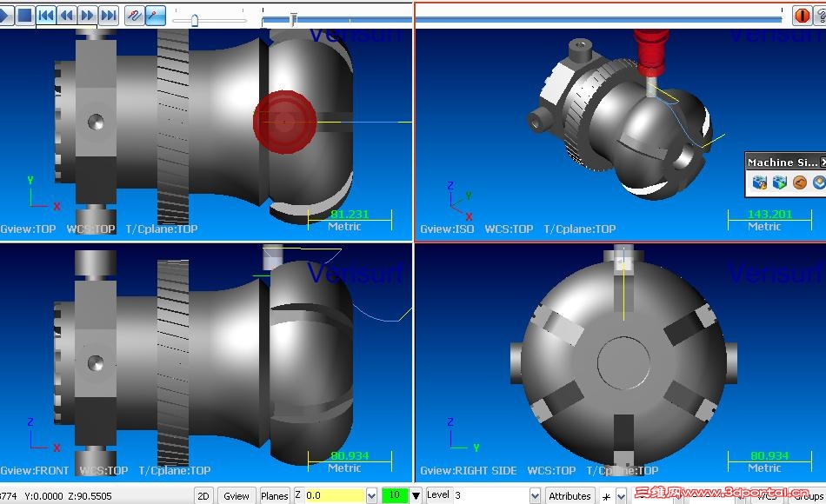Click the Level label button
This screenshot has width=826, height=504.
[438, 494]
